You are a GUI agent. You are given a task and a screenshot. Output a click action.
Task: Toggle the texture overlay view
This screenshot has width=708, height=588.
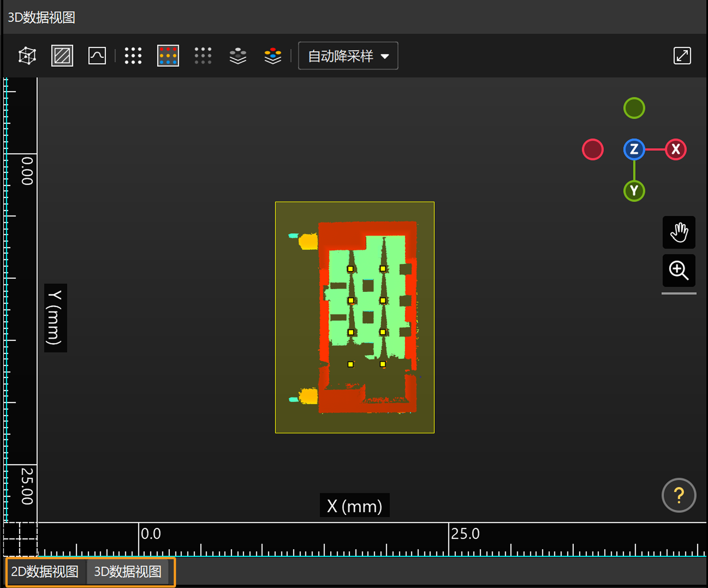(61, 55)
